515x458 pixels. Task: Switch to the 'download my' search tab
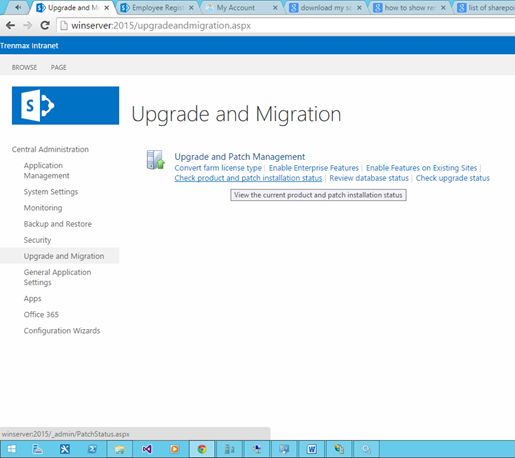[x=325, y=8]
